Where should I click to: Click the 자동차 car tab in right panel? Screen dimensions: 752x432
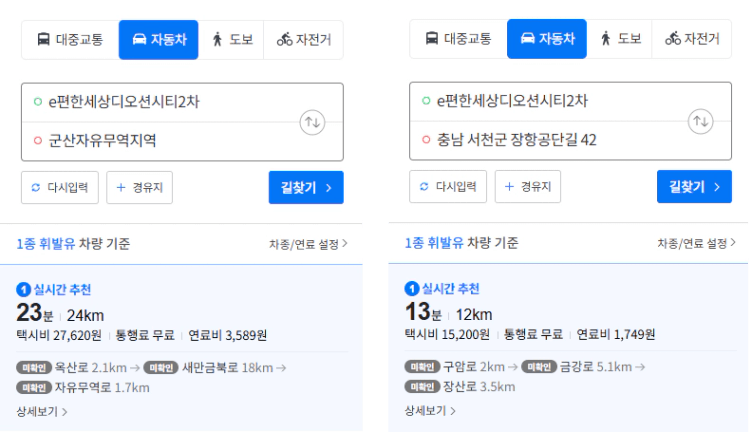(x=547, y=39)
